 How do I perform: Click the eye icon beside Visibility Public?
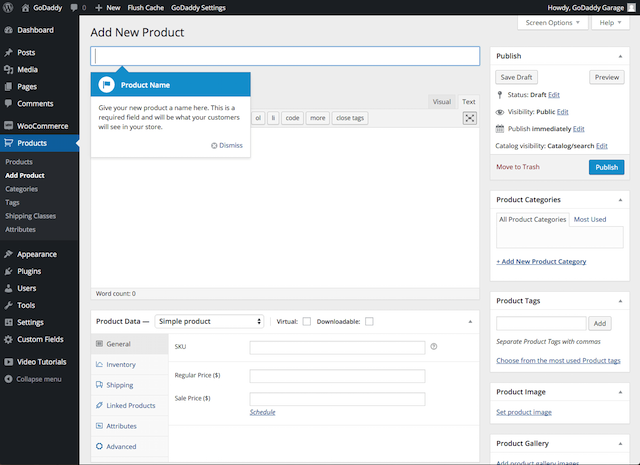[x=500, y=112]
